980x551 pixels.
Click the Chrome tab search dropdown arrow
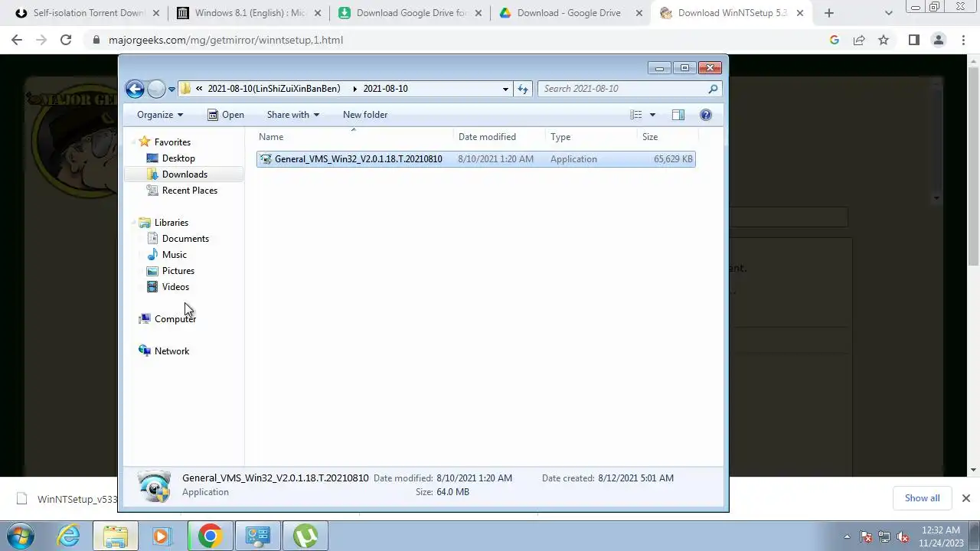(888, 13)
